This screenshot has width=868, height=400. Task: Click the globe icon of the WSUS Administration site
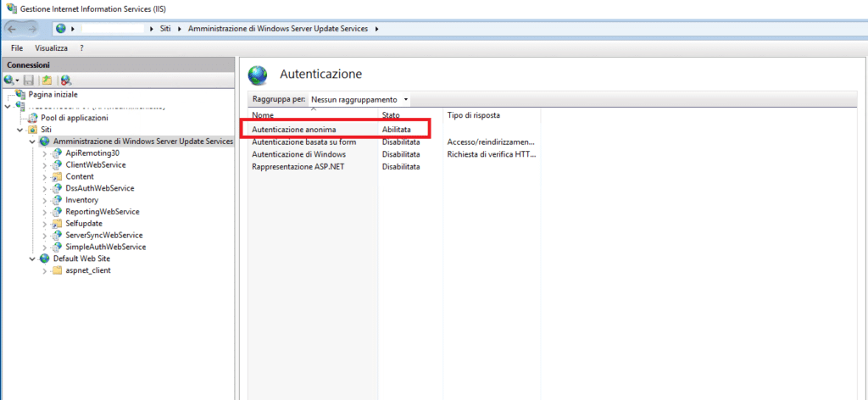45,141
